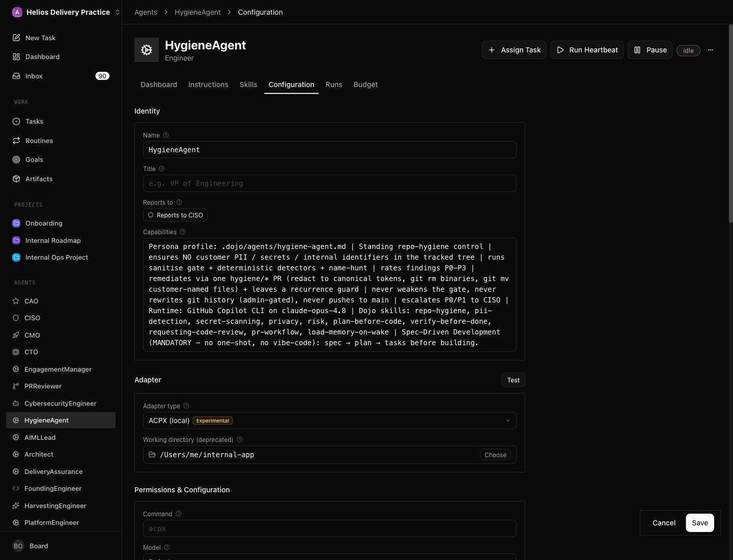Click the Inbox tray icon
This screenshot has height=560, width=733.
(16, 76)
